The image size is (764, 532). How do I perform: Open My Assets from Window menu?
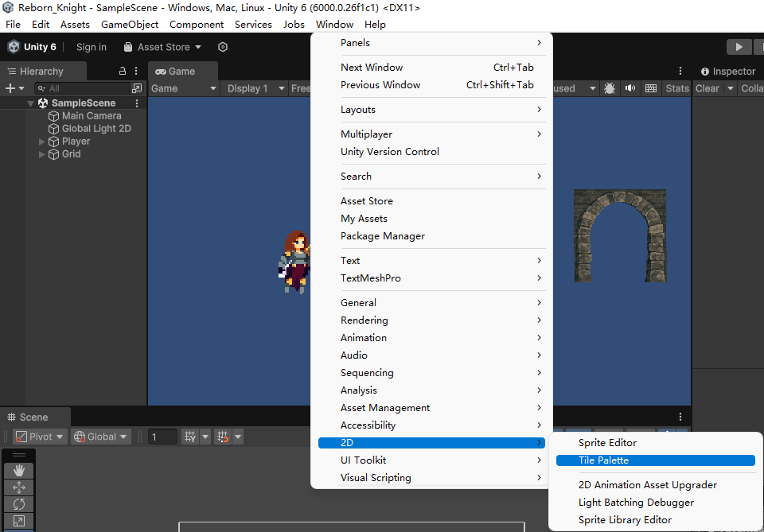[x=431, y=219]
